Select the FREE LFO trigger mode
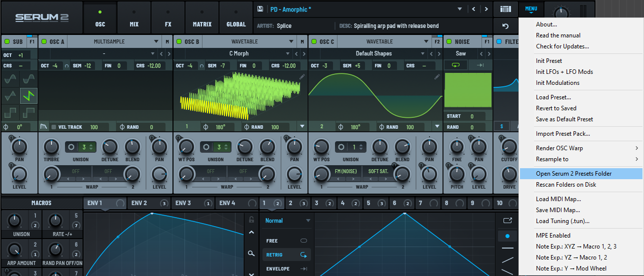 point(286,241)
